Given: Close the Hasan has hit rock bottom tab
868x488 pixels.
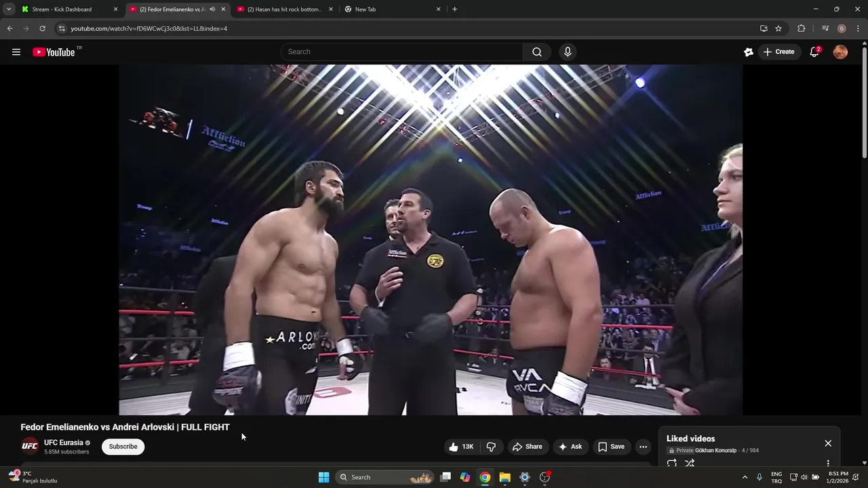Looking at the screenshot, I should point(331,9).
